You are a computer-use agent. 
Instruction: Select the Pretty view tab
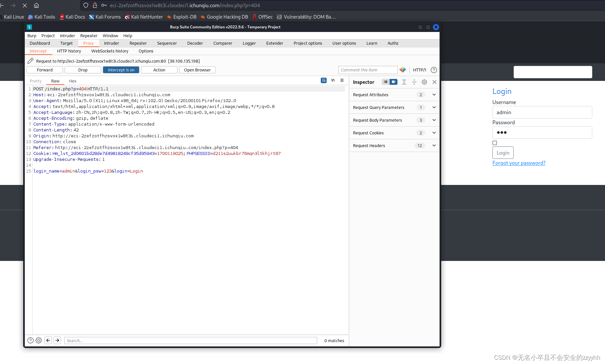(x=36, y=81)
